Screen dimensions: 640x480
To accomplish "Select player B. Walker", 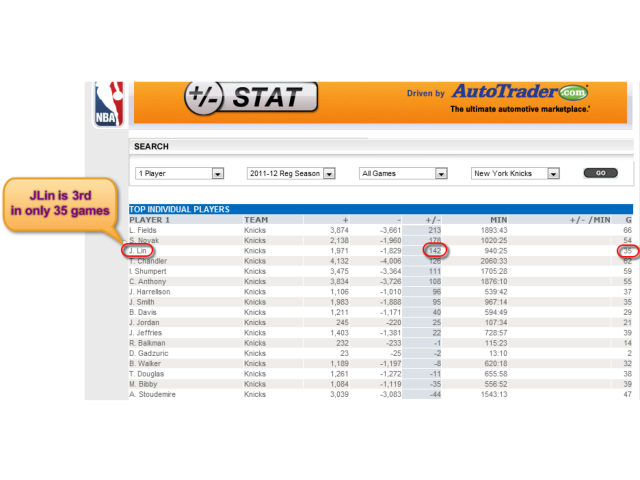I will [145, 363].
